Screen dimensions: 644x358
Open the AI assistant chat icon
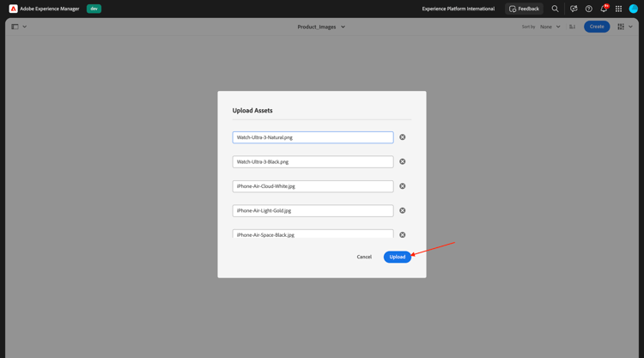[574, 9]
